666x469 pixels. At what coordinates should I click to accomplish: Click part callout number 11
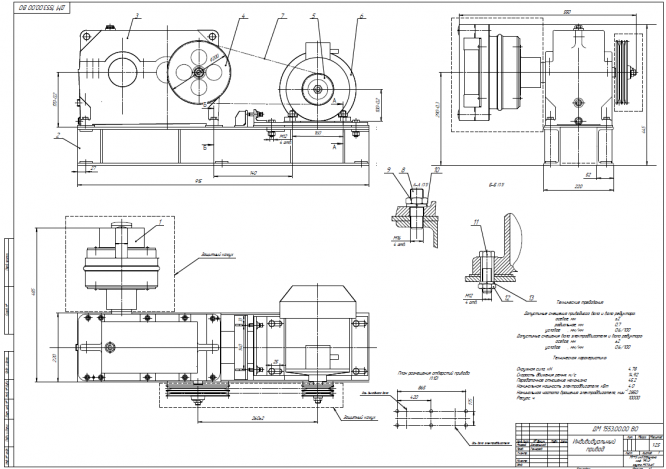(477, 223)
